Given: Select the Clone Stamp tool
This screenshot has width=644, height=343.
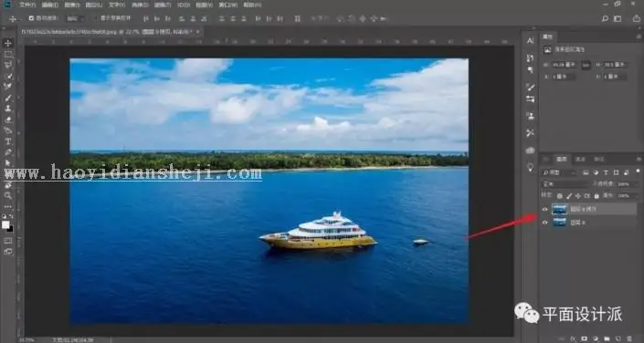Looking at the screenshot, I should point(8,109).
